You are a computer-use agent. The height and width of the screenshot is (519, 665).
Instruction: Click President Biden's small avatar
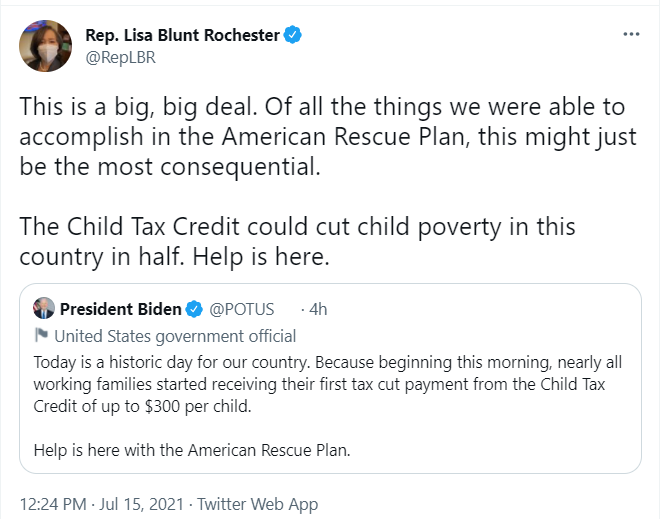[x=44, y=308]
